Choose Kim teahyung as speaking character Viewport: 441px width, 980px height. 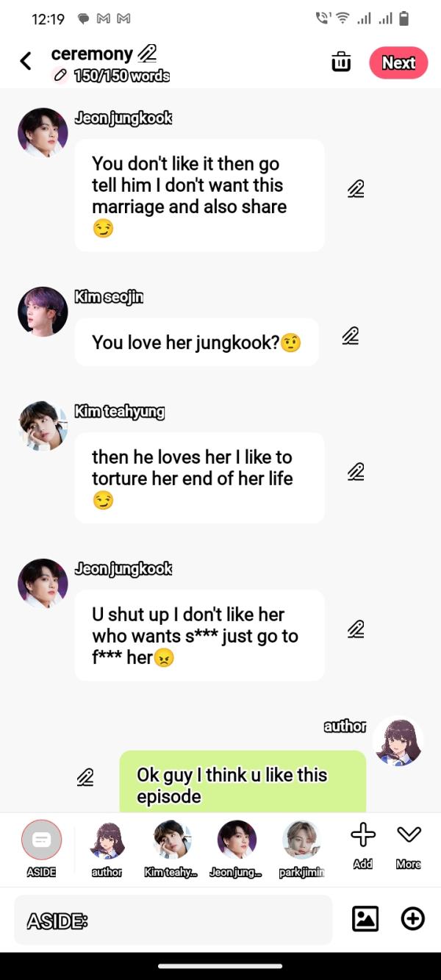click(x=172, y=848)
